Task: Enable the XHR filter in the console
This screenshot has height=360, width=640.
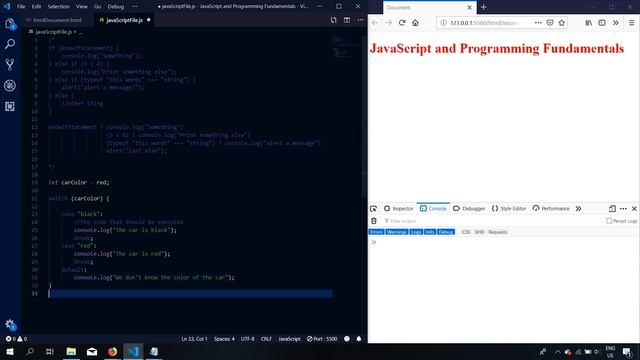Action: [x=479, y=232]
